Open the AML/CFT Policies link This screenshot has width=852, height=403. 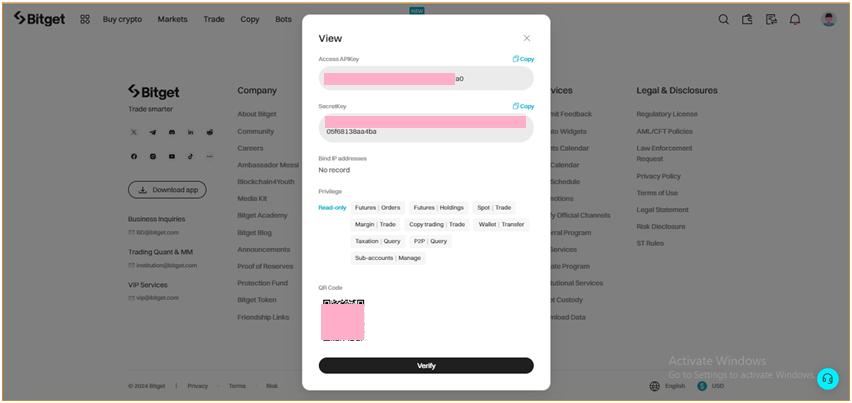[x=665, y=131]
